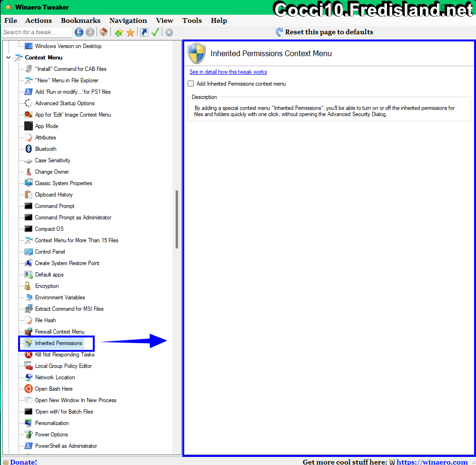
Task: Select the File Hash tree item
Action: 46,320
